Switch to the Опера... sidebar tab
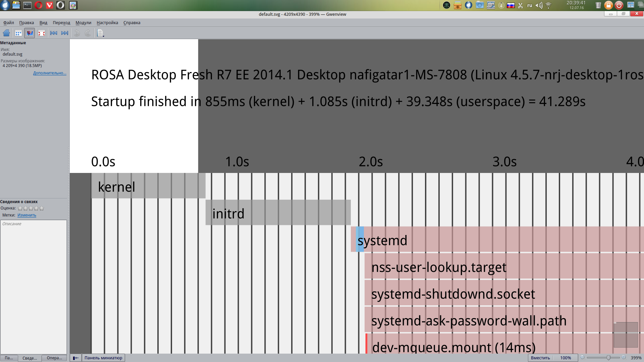Screen dimensions: 644x362 pos(54,358)
